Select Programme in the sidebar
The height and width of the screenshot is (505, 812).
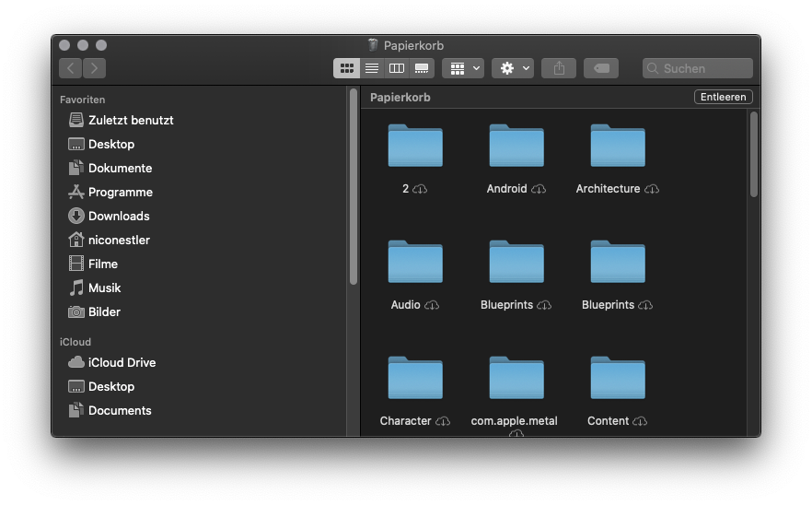click(x=120, y=192)
